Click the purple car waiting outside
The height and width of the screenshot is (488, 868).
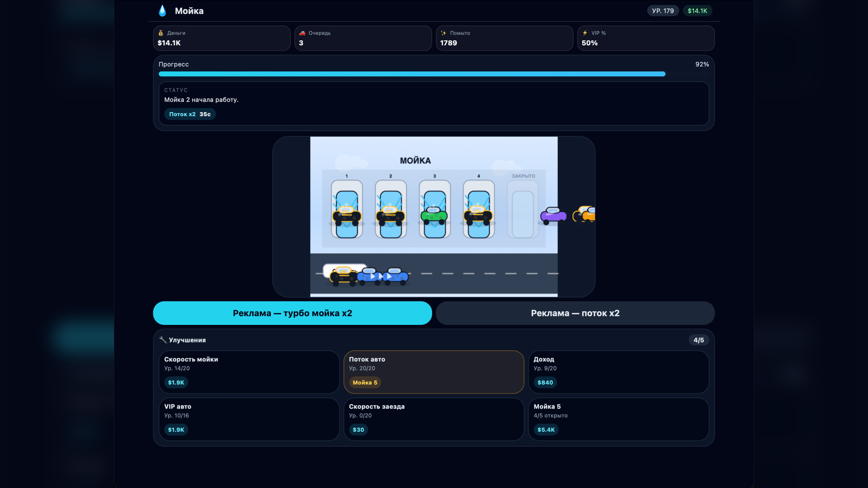tap(553, 216)
